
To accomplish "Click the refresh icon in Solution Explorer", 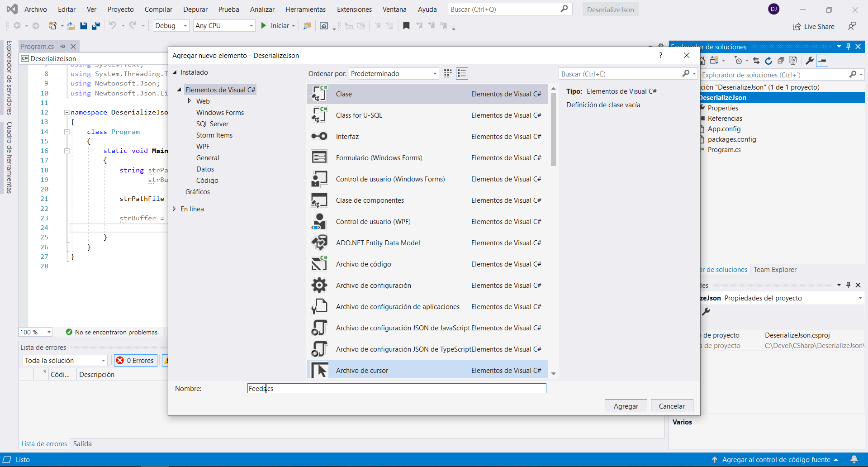I will point(768,61).
